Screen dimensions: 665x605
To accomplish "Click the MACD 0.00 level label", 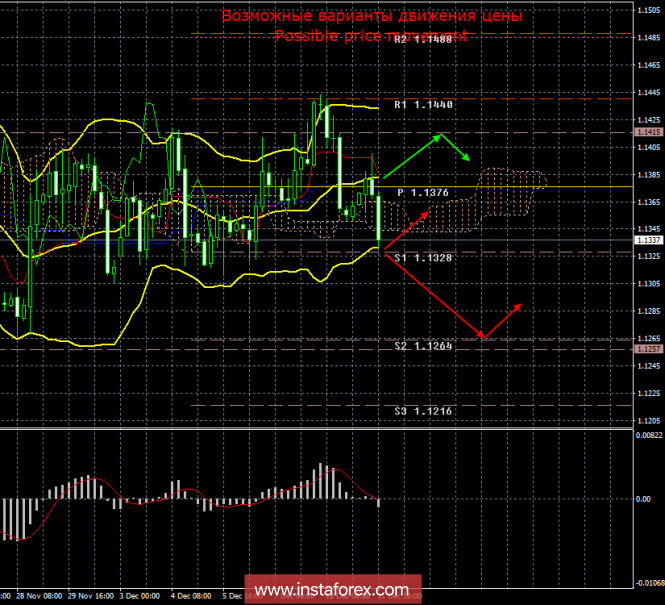I will [643, 499].
